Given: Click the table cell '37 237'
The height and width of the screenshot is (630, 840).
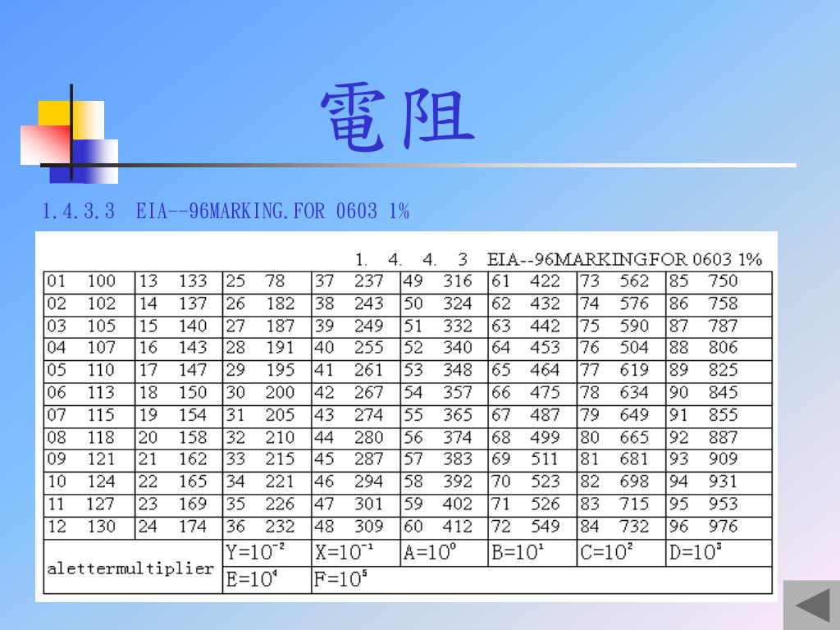Looking at the screenshot, I should (x=356, y=282).
